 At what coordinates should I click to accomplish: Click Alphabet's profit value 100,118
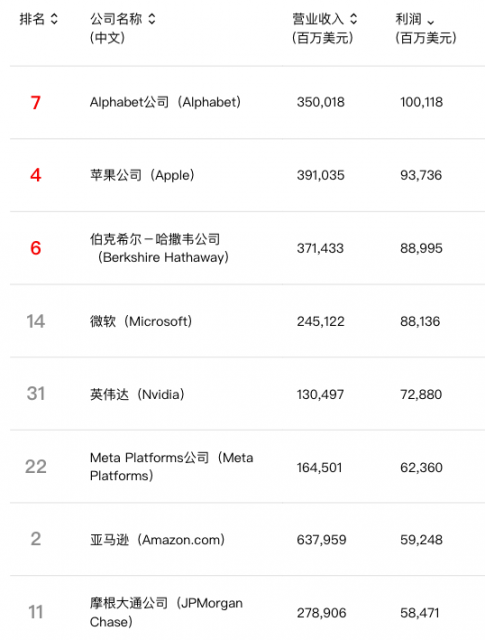421,102
